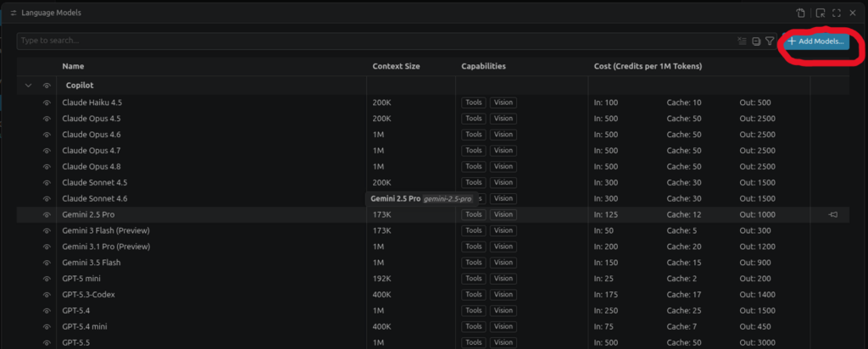Click the 192K context size value
The height and width of the screenshot is (349, 868).
[x=382, y=279]
